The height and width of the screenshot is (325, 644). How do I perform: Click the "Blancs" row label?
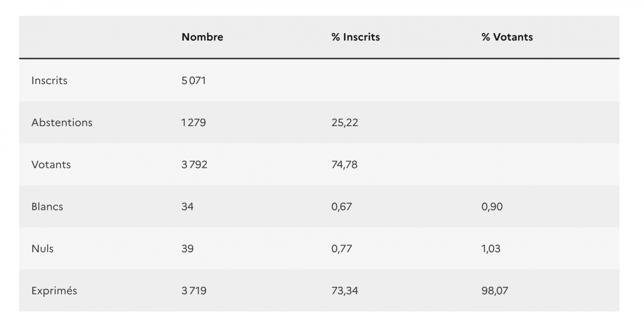(x=47, y=207)
